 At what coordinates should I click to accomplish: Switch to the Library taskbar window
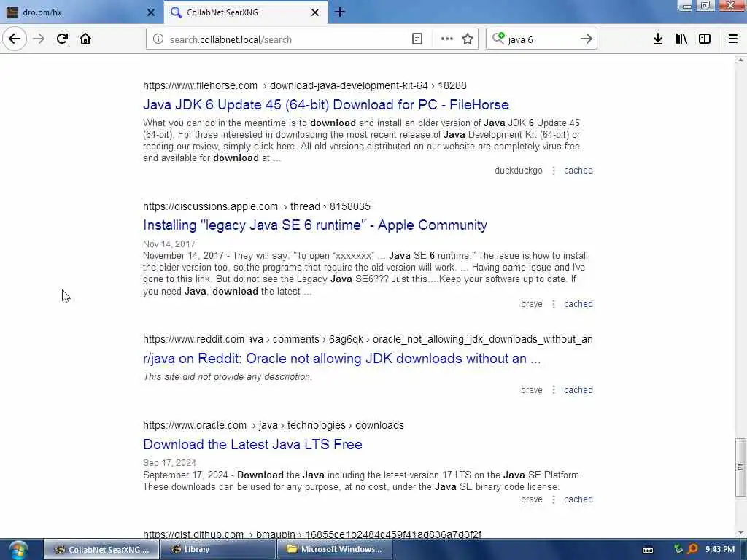[x=218, y=550]
